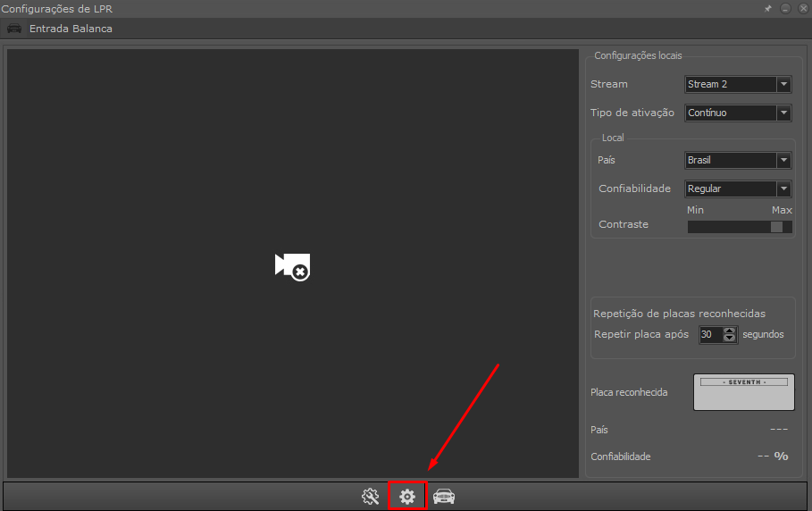Click the car icon beside Entrada Balanca
Screen dimensions: 812x511
pos(14,29)
